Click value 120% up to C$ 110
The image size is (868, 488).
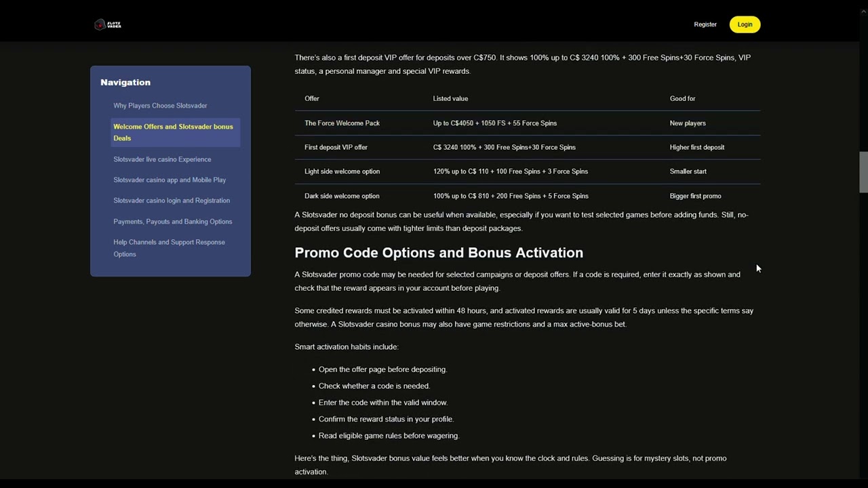(x=511, y=171)
